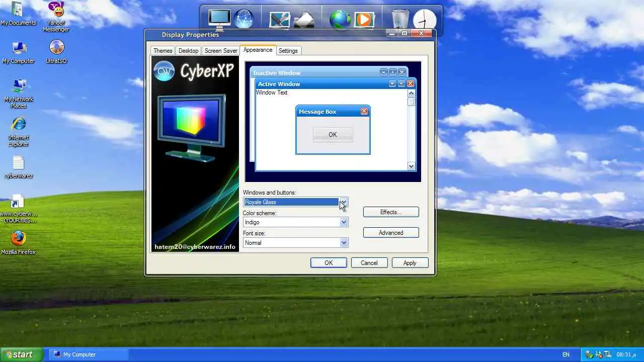The height and width of the screenshot is (362, 644).
Task: Launch the orange media player dock icon
Action: click(364, 20)
